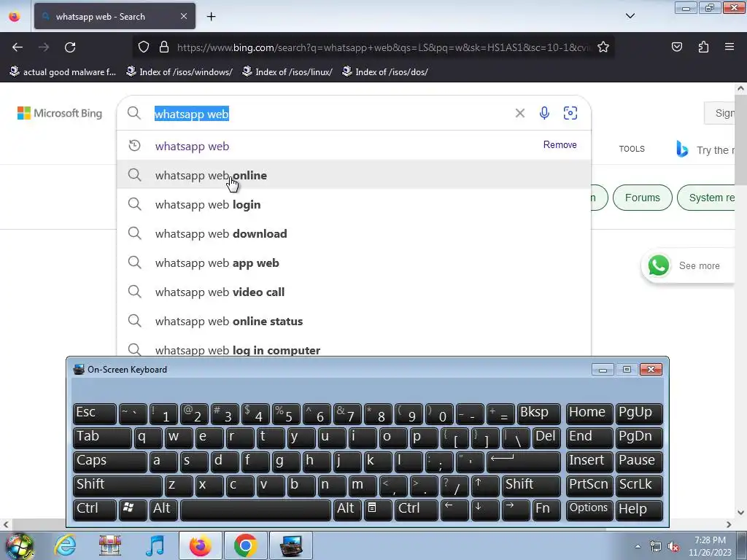Viewport: 747px width, 560px height.
Task: Select suggestion whatsapp web login
Action: click(354, 205)
